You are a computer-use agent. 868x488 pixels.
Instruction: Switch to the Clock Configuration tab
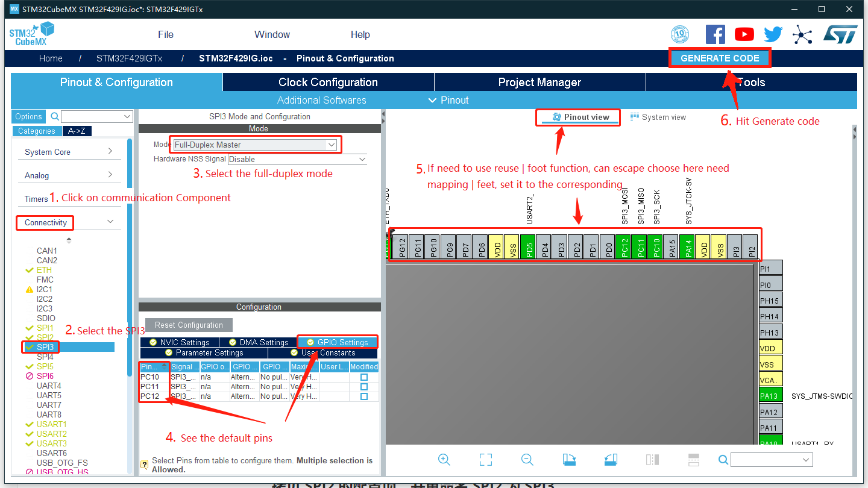point(328,83)
